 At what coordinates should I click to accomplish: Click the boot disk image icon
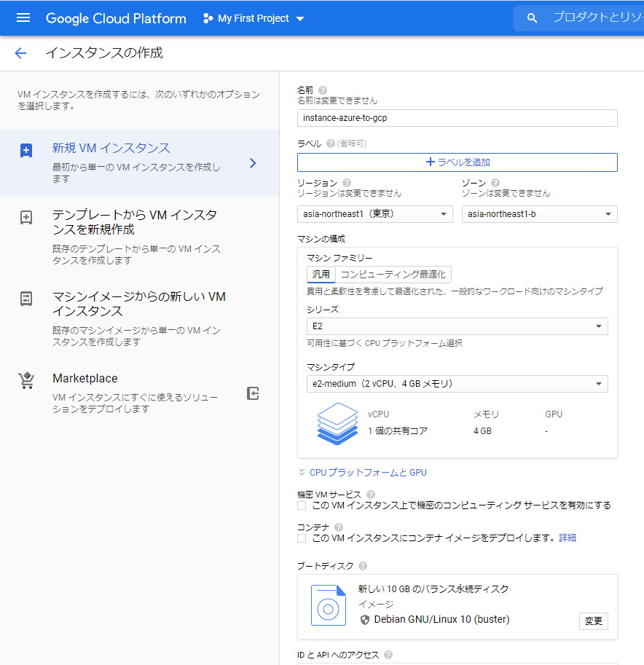coord(329,605)
